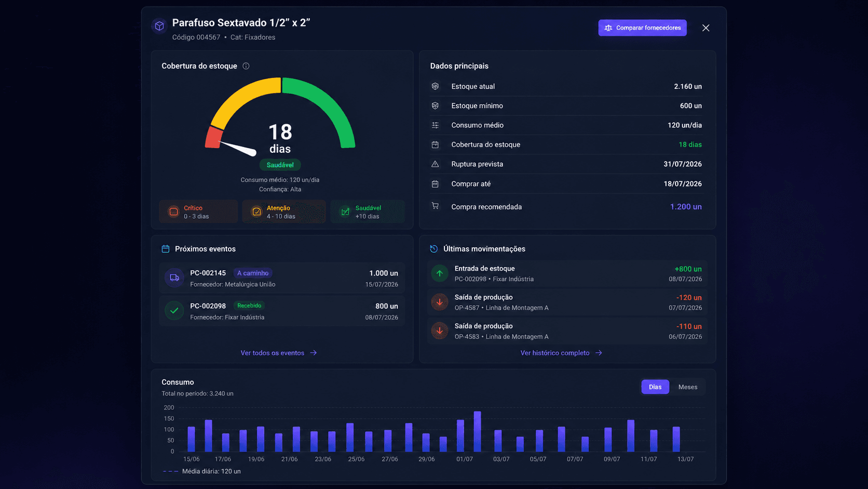Open Ver histórico completo link
Image resolution: width=868 pixels, height=489 pixels.
(561, 353)
